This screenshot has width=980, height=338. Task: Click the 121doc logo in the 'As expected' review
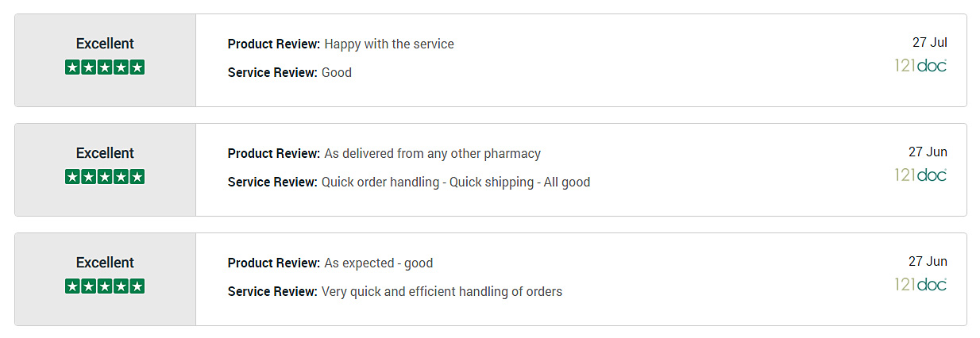pyautogui.click(x=921, y=284)
